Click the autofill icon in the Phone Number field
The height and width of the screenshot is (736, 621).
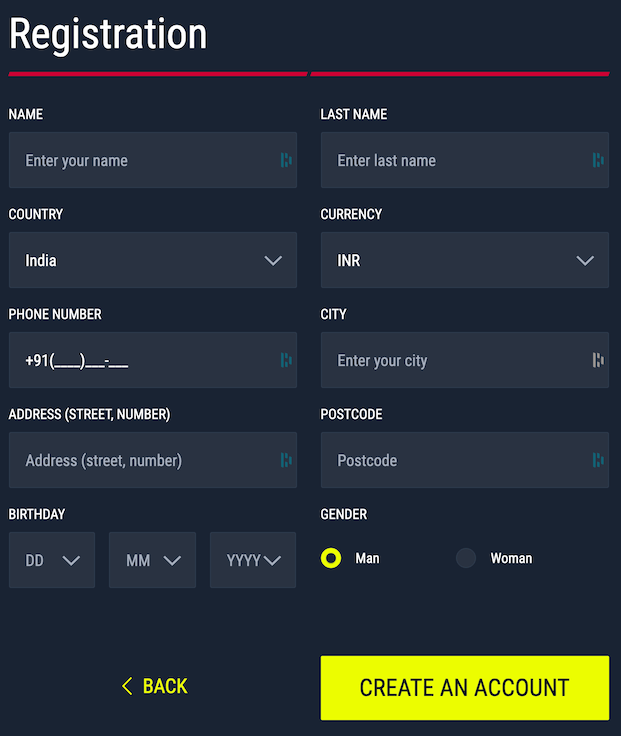click(x=286, y=360)
